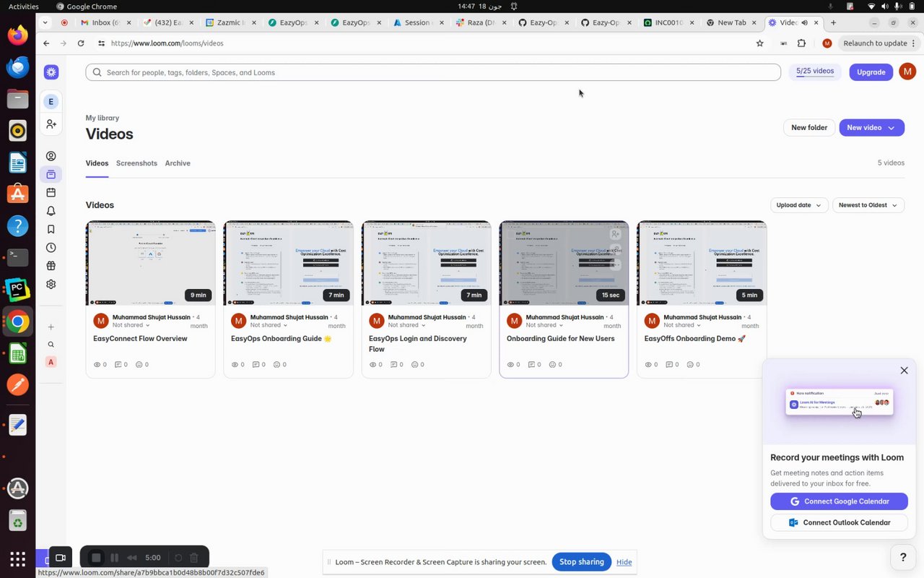This screenshot has height=578, width=924.
Task: Switch to the Inbox browser tab
Action: [x=105, y=22]
